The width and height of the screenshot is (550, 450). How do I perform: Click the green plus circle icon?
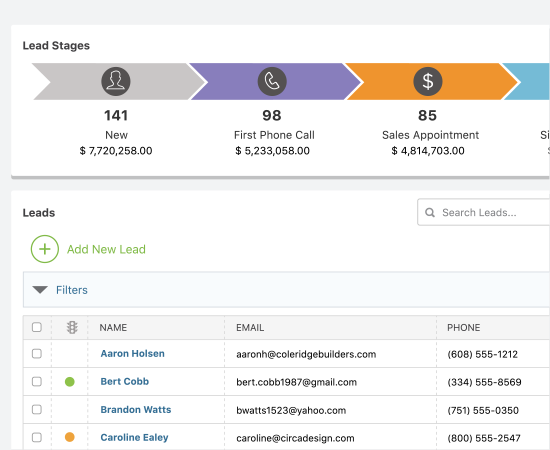[x=45, y=249]
